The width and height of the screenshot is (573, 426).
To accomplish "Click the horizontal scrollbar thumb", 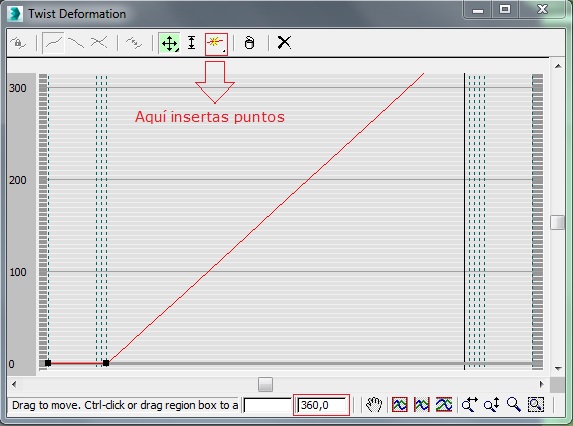I will coord(265,384).
